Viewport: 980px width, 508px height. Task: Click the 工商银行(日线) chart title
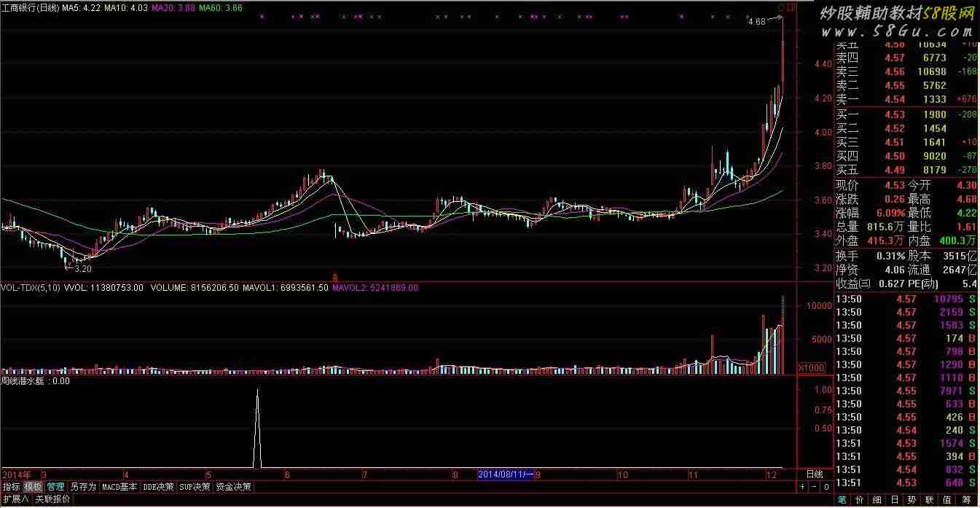[x=31, y=7]
